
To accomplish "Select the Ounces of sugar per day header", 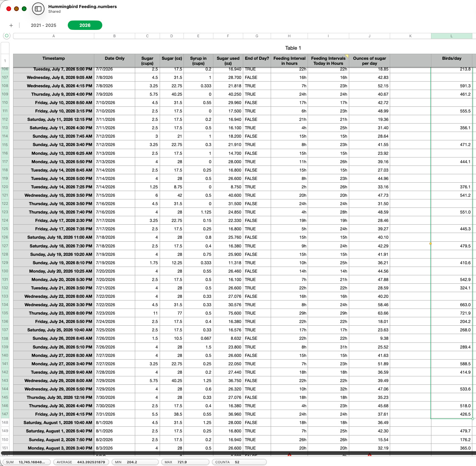I will tap(369, 61).
